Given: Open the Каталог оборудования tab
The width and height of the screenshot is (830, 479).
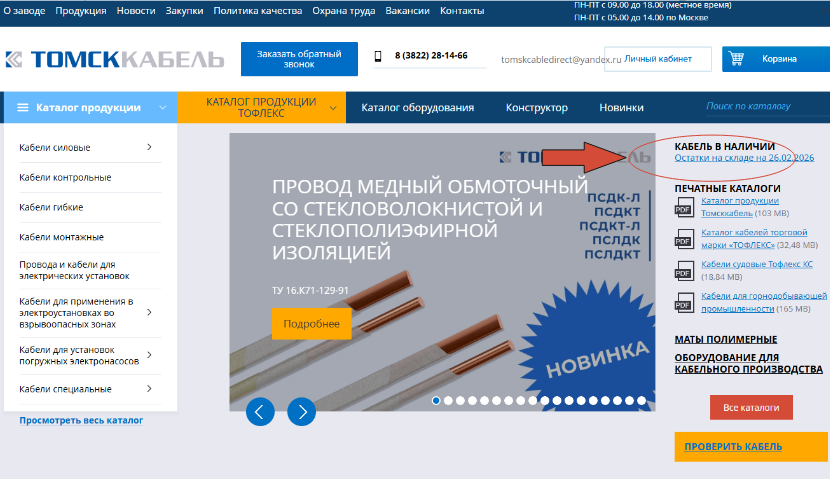Looking at the screenshot, I should [417, 108].
